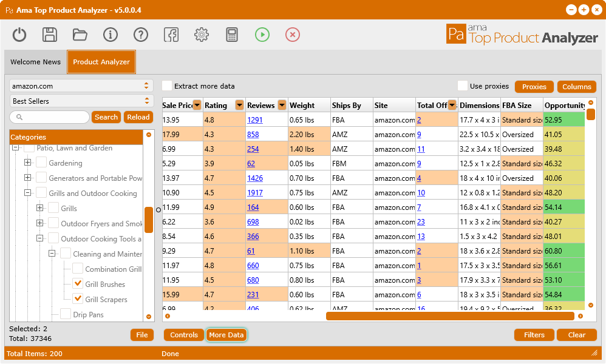Click the horizontal scrollbar under the table

(449, 316)
